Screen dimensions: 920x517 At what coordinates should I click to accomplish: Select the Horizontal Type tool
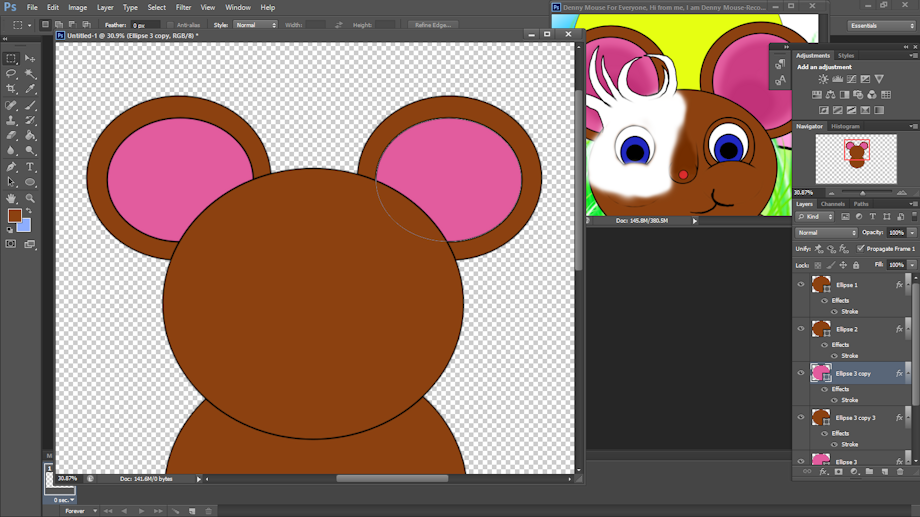(x=30, y=167)
